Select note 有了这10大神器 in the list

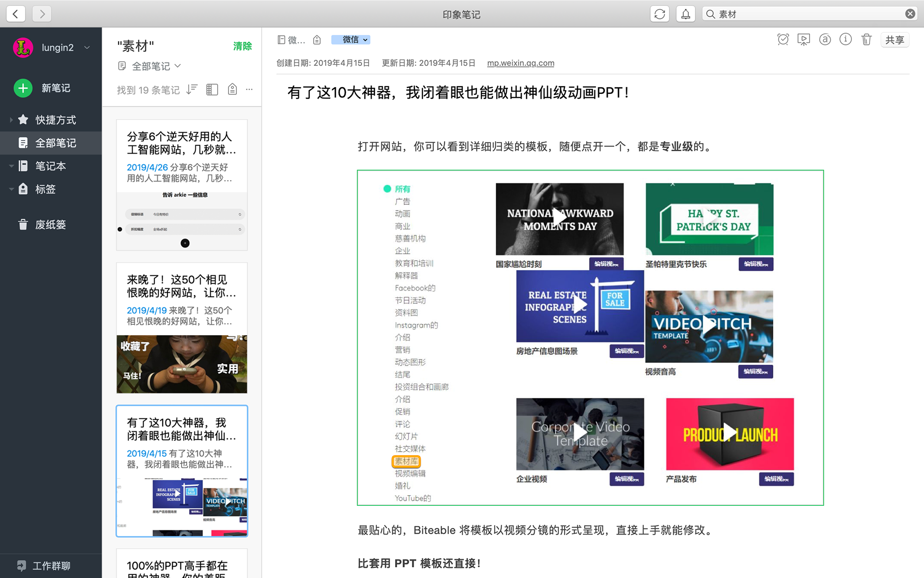coord(182,471)
